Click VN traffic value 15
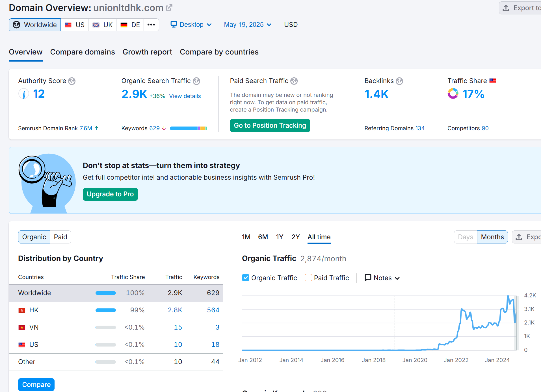This screenshot has width=541, height=392. click(x=178, y=327)
